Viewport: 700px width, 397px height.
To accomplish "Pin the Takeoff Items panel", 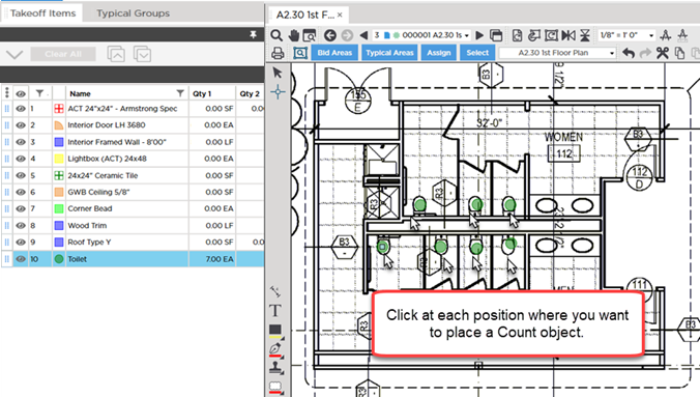I will point(253,34).
